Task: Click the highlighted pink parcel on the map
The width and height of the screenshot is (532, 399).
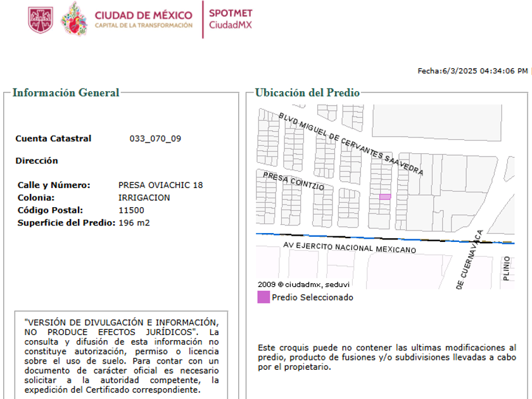Action: coord(385,197)
